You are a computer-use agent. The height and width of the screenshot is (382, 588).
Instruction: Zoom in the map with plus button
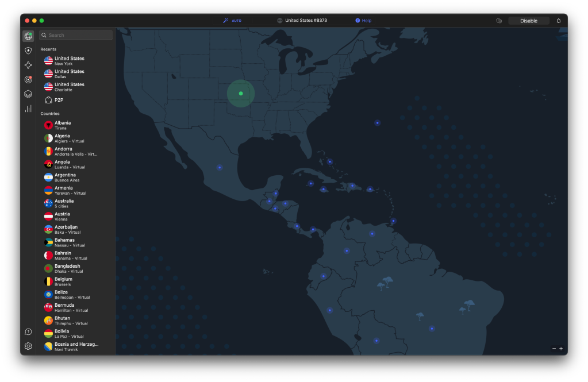561,349
